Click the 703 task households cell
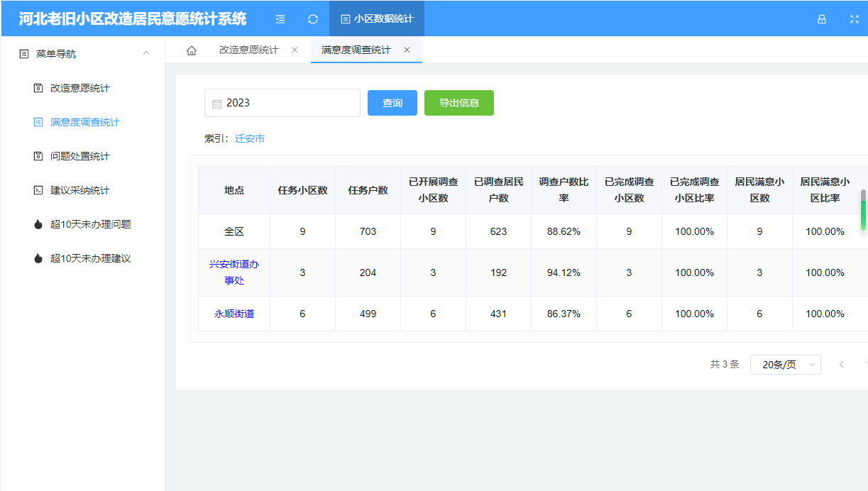The image size is (868, 491). click(x=368, y=231)
